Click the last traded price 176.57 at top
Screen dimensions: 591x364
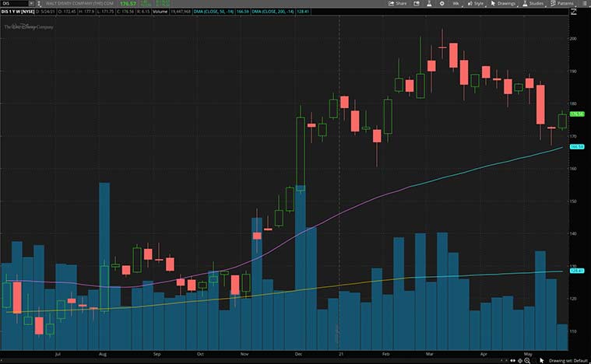[128, 4]
